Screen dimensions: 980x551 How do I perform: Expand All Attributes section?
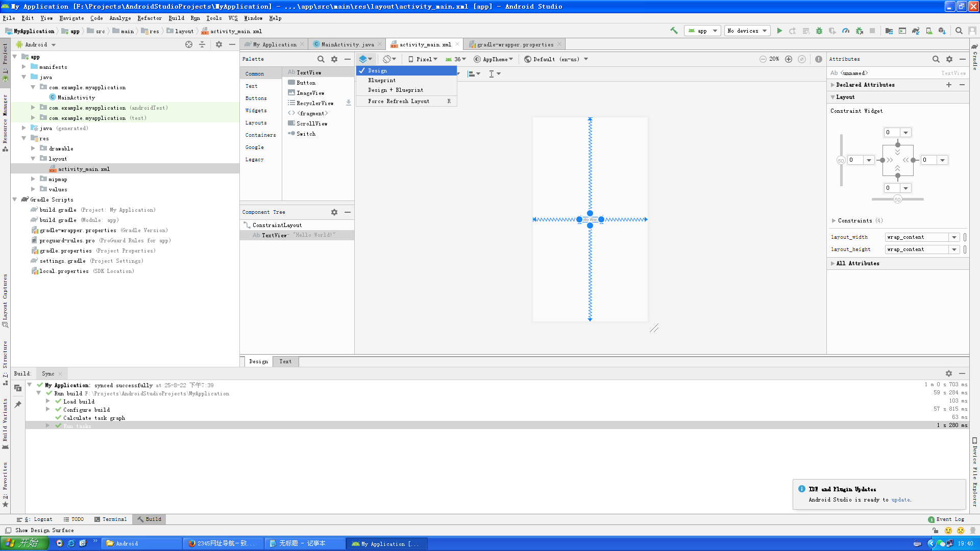832,264
